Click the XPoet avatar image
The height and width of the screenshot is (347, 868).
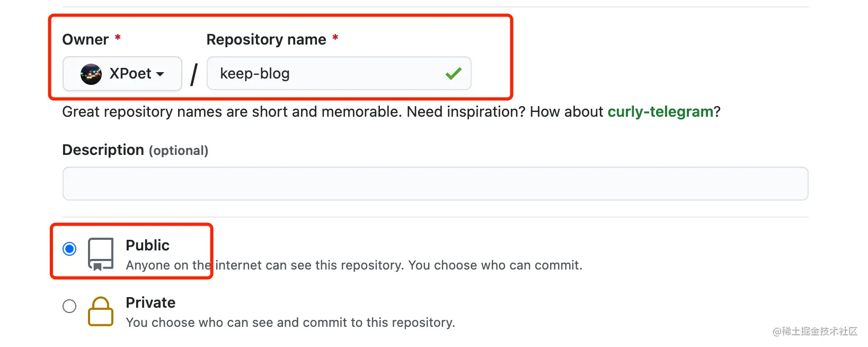91,74
